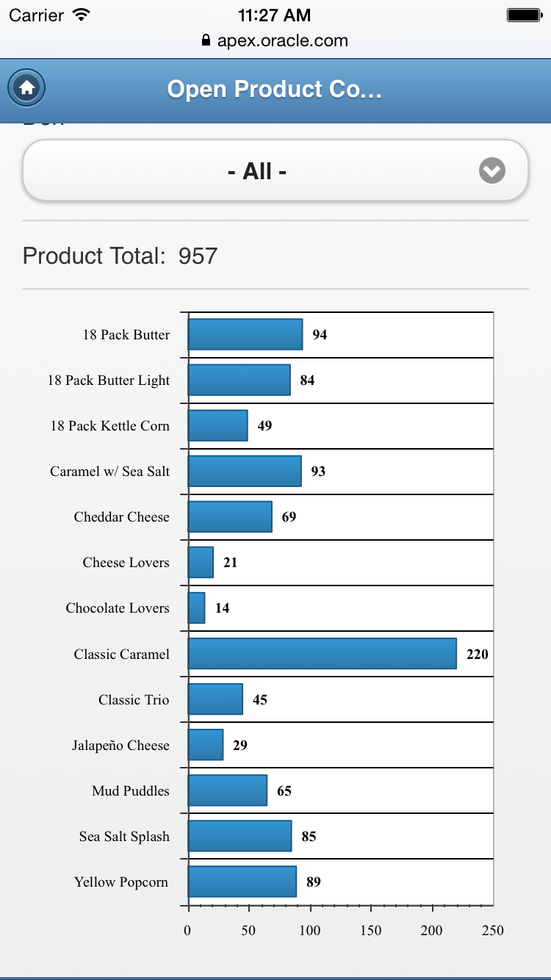Tap the Home icon in header
This screenshot has height=980, width=551.
[x=26, y=89]
